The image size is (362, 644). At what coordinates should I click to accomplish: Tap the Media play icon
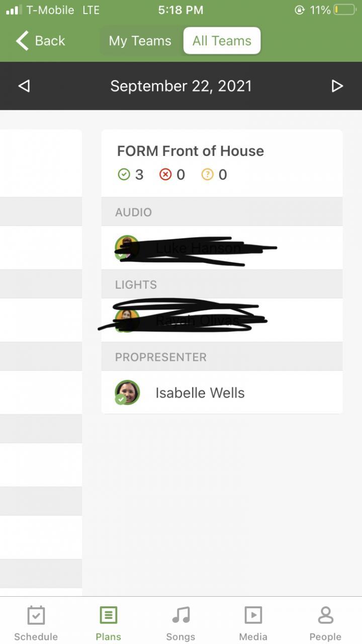tap(253, 615)
